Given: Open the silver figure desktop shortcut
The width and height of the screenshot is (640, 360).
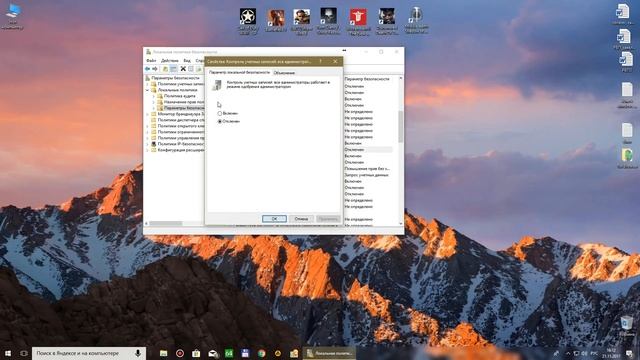Looking at the screenshot, I should (x=416, y=16).
